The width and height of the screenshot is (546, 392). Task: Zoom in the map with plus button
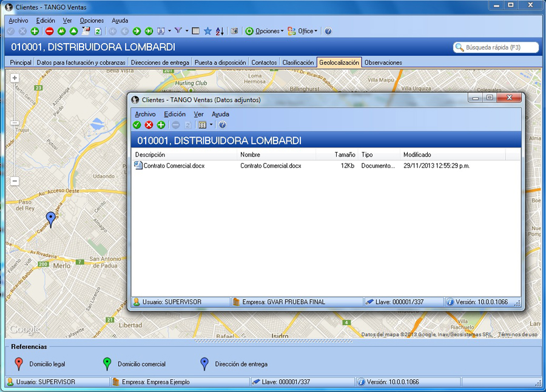[x=15, y=78]
